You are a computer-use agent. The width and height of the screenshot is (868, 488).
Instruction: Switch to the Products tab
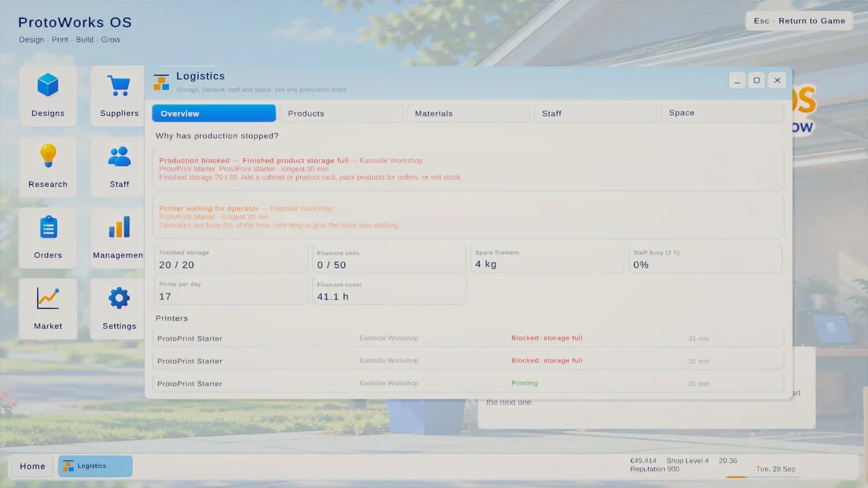pos(341,113)
